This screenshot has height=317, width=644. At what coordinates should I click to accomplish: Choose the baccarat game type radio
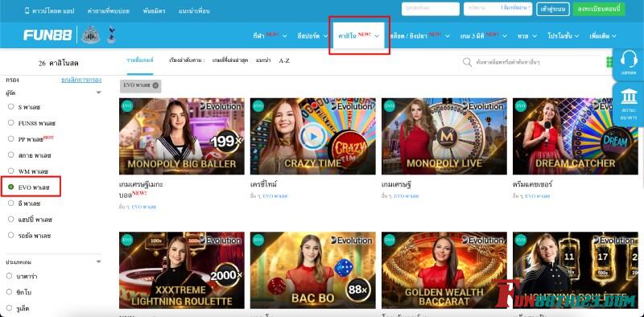point(10,276)
